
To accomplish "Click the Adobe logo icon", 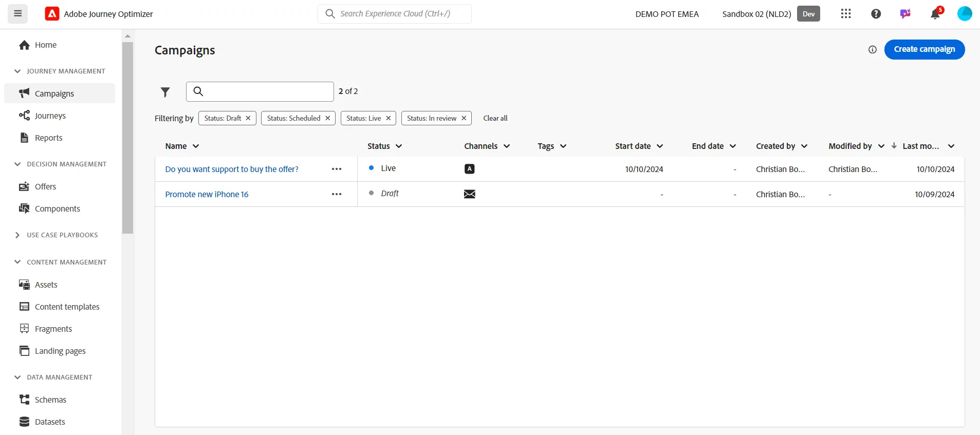I will (x=52, y=14).
